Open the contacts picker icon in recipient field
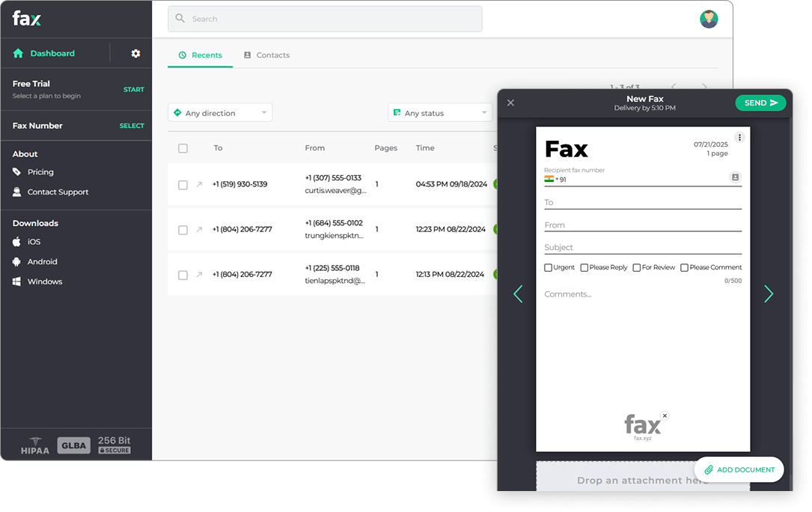Screen dimensions: 812x512 pos(735,177)
